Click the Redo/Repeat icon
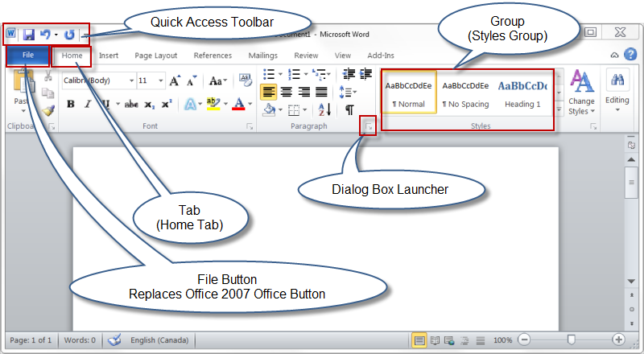 (x=69, y=35)
